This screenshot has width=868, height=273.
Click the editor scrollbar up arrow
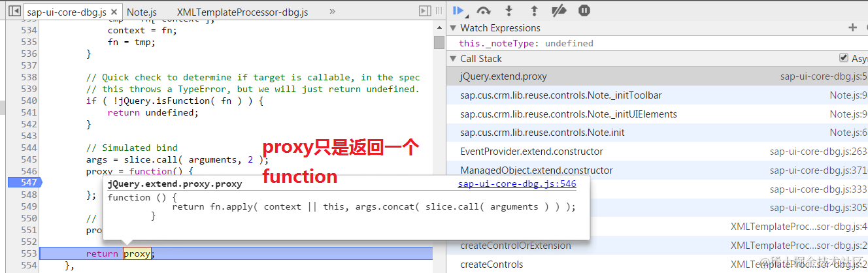click(439, 27)
